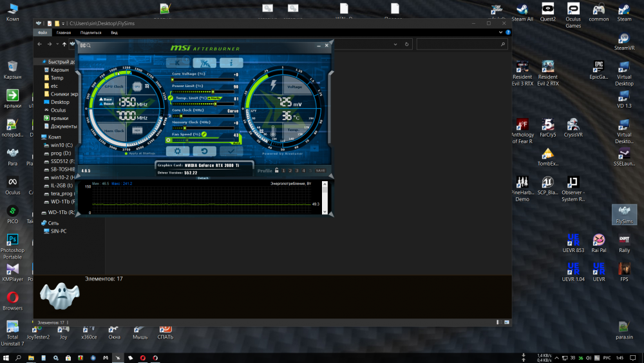Toggle Apply at Startup in Afterburner
644x363 pixels.
click(x=140, y=153)
